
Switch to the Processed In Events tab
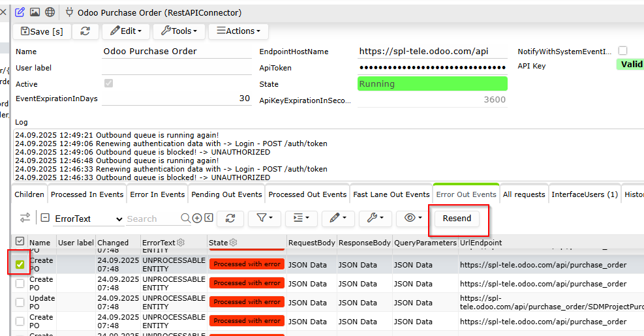[87, 194]
